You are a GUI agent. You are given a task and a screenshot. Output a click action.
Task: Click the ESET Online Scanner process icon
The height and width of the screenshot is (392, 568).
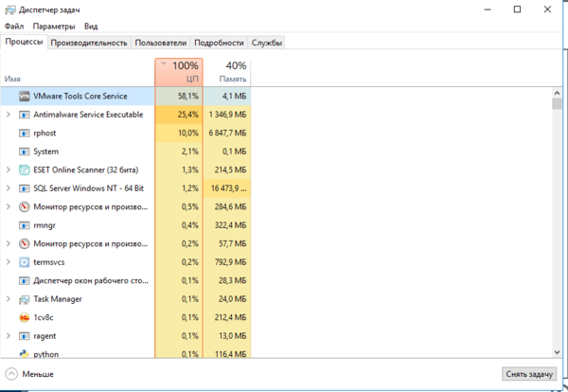25,169
